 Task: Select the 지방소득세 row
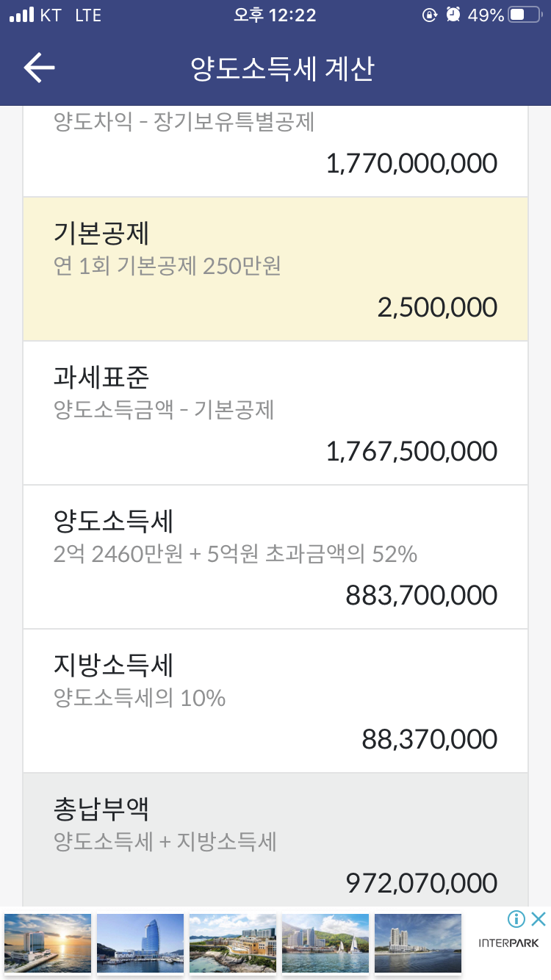point(275,701)
